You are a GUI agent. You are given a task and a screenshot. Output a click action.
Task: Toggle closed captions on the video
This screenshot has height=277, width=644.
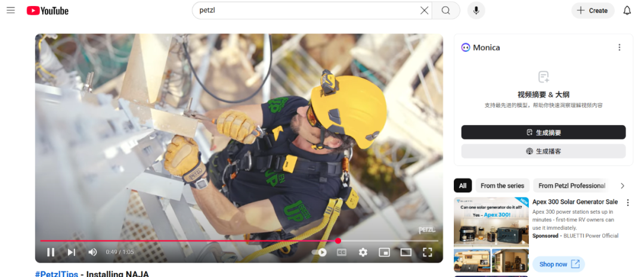tap(342, 252)
